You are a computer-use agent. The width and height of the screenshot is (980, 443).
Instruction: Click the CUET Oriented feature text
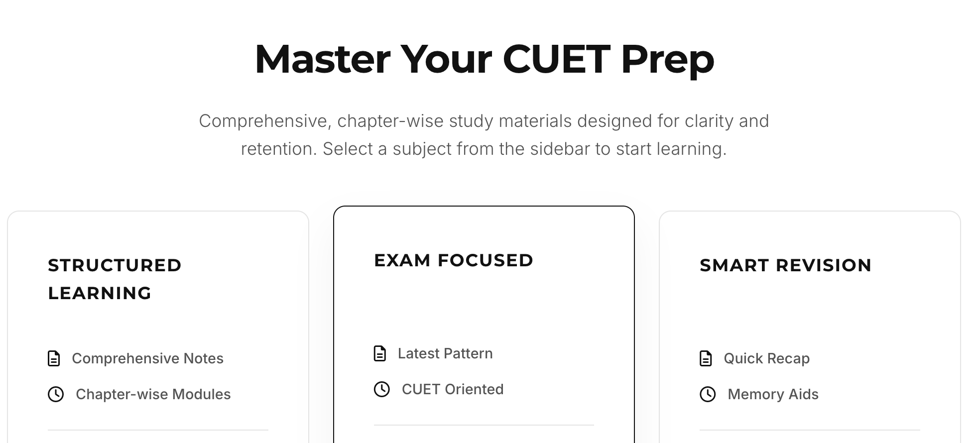click(453, 389)
